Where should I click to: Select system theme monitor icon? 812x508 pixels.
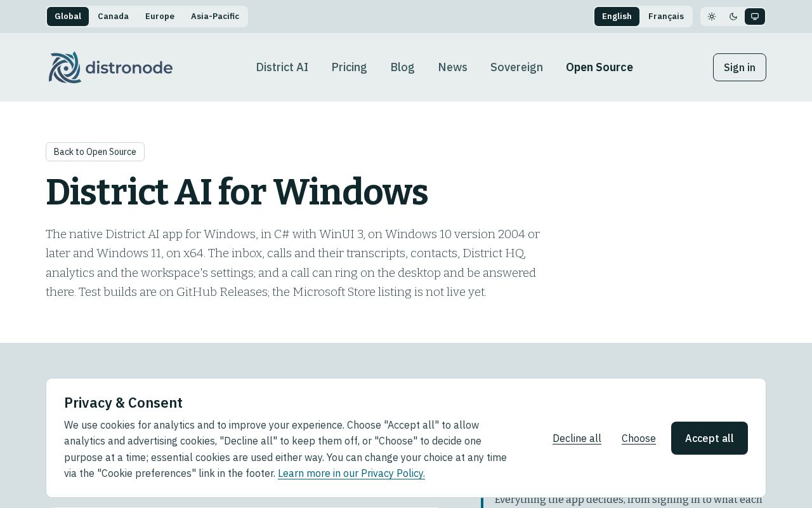755,17
